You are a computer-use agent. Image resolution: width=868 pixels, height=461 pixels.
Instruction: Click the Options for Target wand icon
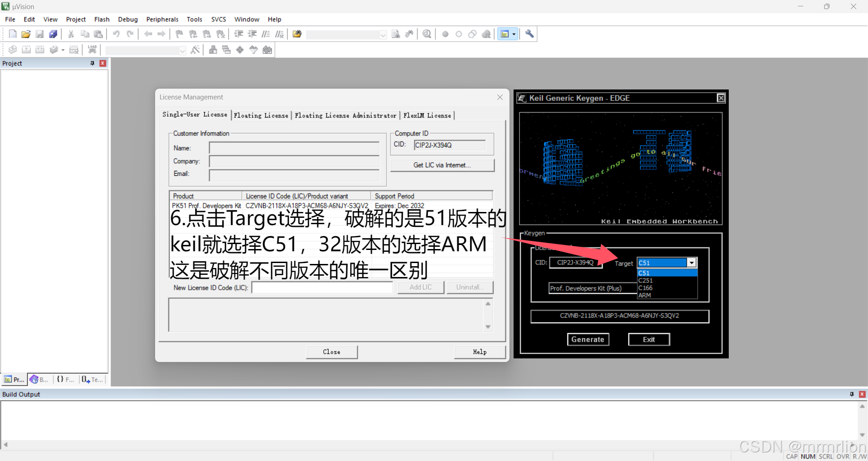(x=195, y=50)
